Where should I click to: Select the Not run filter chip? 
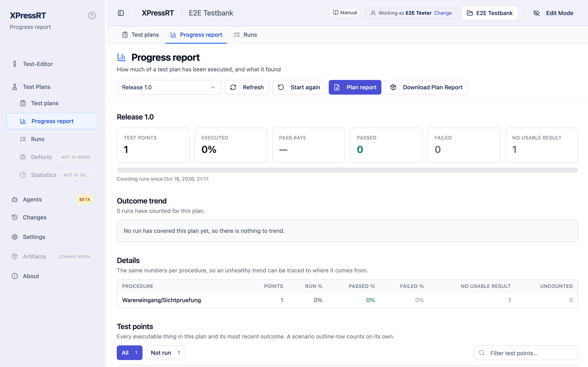click(165, 353)
